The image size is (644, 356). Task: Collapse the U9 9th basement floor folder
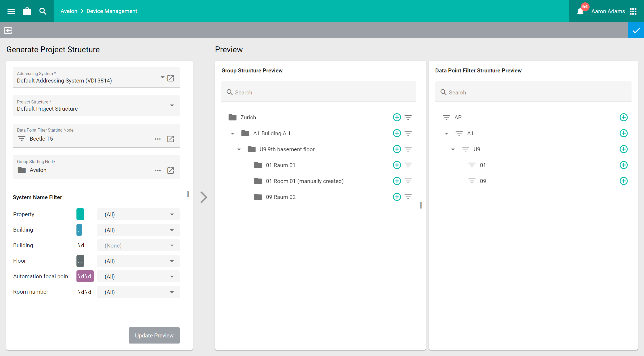[239, 149]
